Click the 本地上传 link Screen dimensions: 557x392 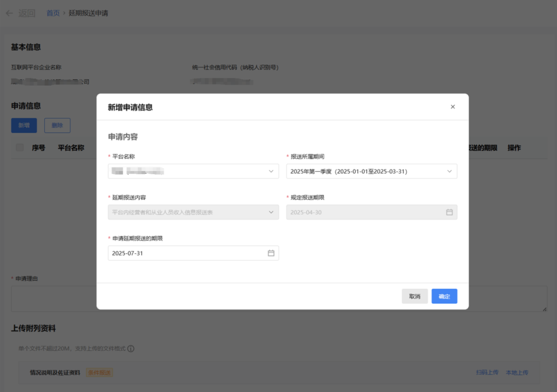(517, 372)
